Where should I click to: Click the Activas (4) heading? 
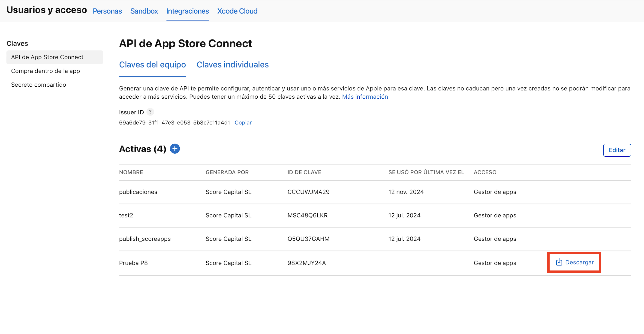(142, 149)
